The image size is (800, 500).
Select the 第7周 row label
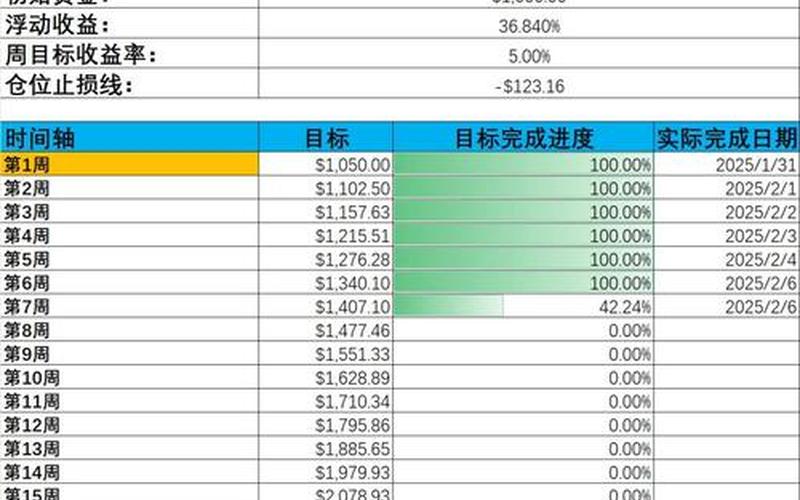(130, 306)
